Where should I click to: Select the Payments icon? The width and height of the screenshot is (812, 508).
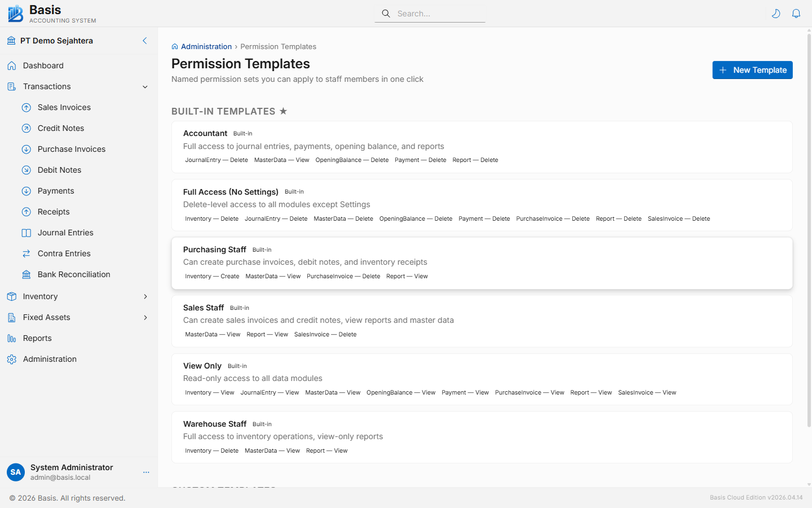coord(26,191)
